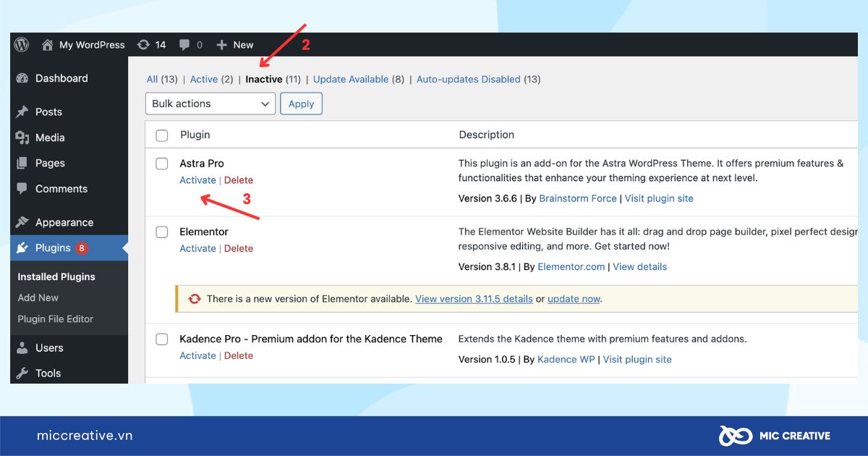
Task: Show Auto-updates Disabled filter
Action: point(469,79)
